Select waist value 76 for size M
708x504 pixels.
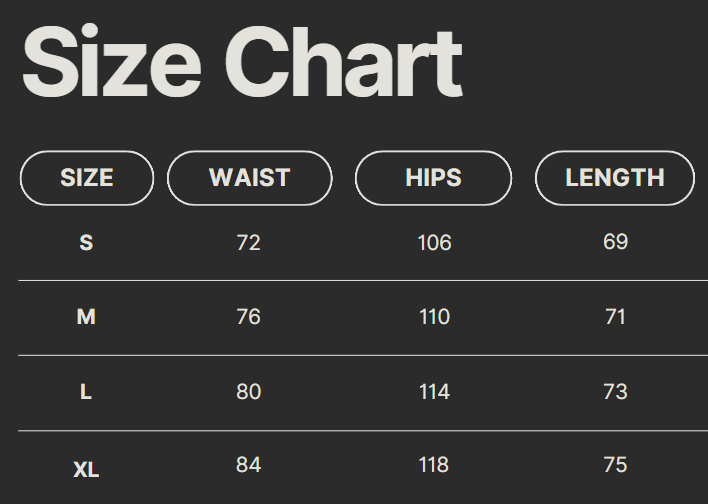pos(248,317)
